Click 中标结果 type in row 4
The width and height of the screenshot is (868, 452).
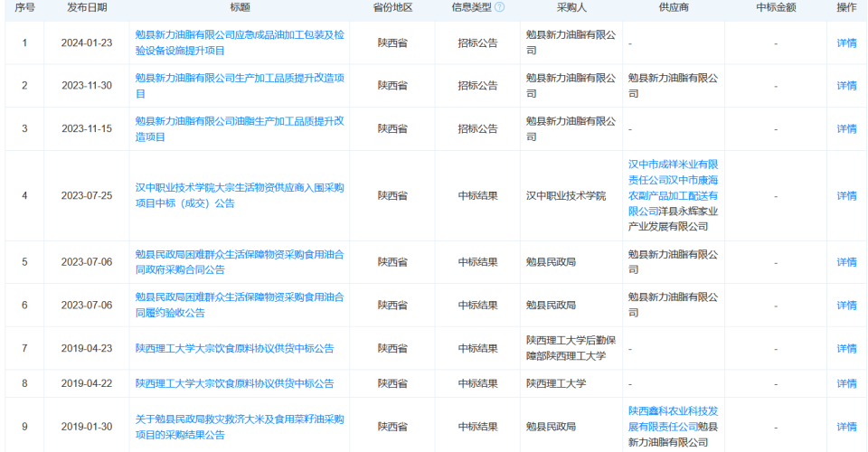477,195
